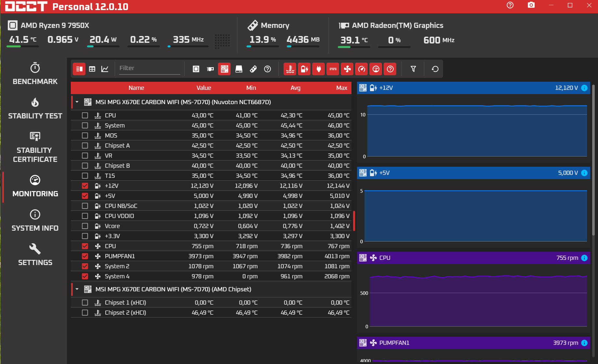This screenshot has height=364, width=598.
Task: Collapse the Nuvoton NCT6687D sensor group
Action: [77, 102]
